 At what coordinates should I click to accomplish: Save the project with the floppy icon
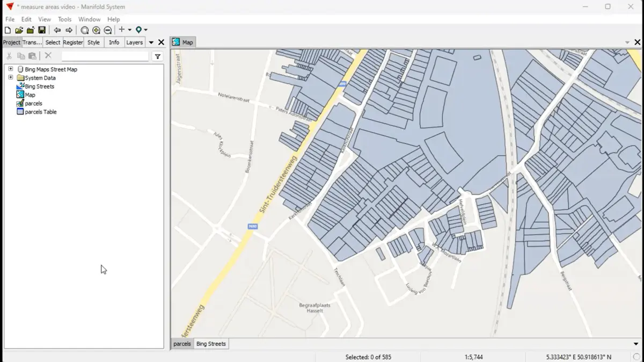pyautogui.click(x=41, y=30)
